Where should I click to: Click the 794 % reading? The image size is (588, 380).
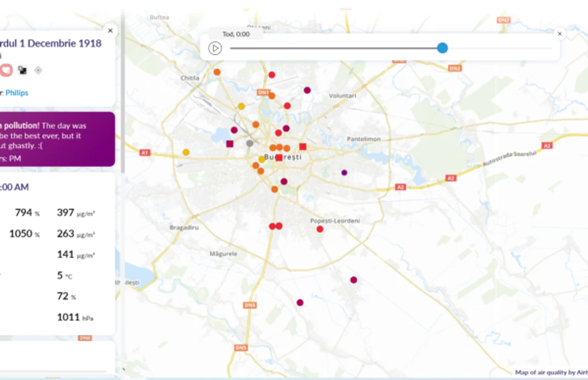coord(27,213)
